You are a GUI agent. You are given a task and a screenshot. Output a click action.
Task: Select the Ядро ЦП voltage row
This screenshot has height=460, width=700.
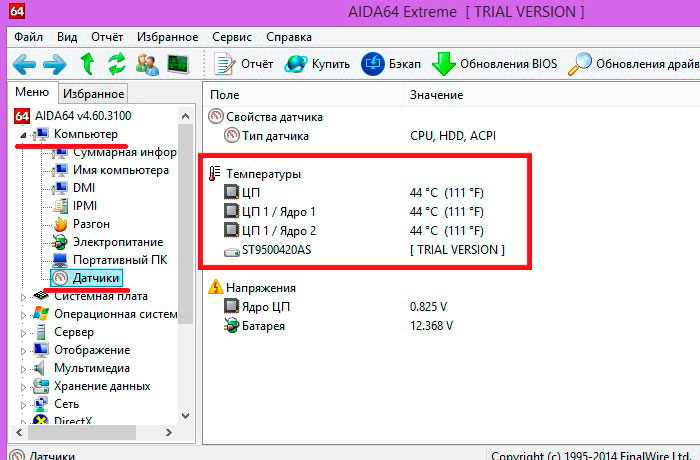point(266,307)
